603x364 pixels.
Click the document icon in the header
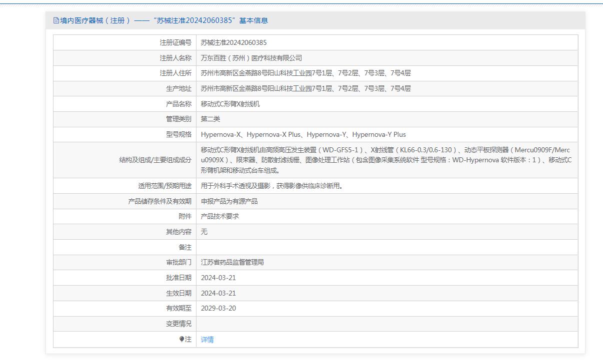(x=56, y=20)
